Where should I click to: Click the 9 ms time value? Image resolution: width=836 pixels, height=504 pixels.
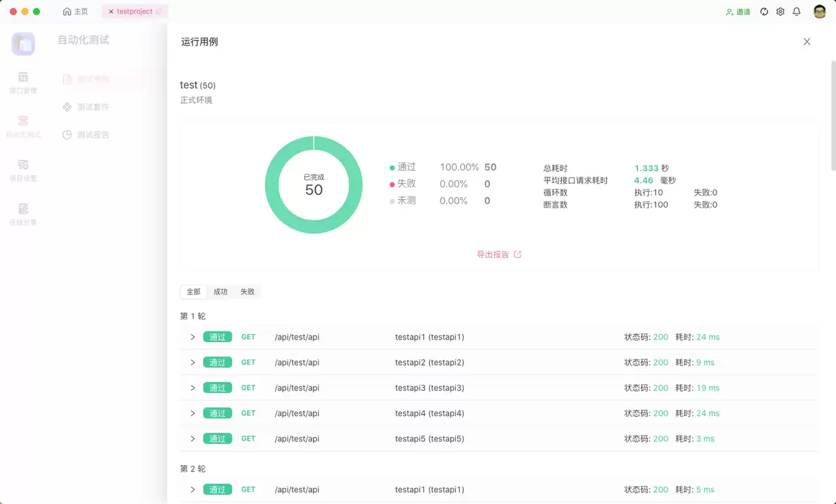[705, 362]
